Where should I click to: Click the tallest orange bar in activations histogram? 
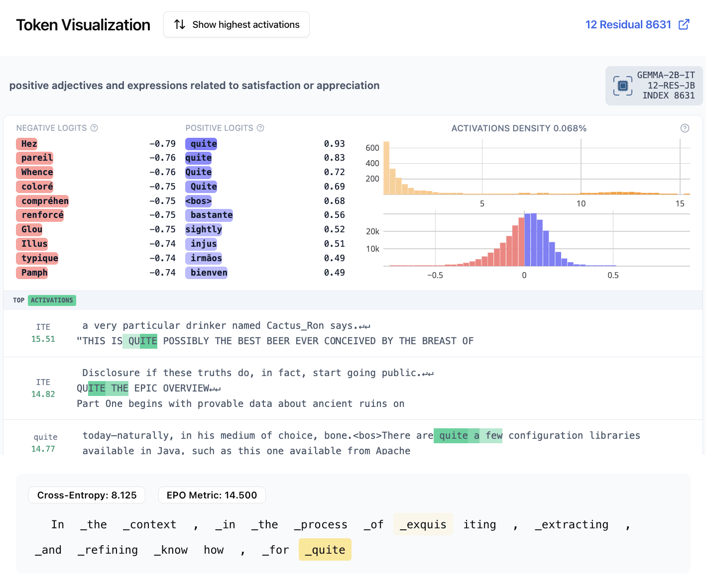(x=386, y=168)
